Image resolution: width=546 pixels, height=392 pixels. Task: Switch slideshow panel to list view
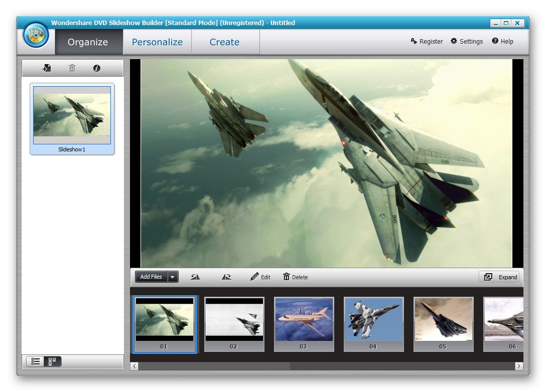[x=35, y=362]
